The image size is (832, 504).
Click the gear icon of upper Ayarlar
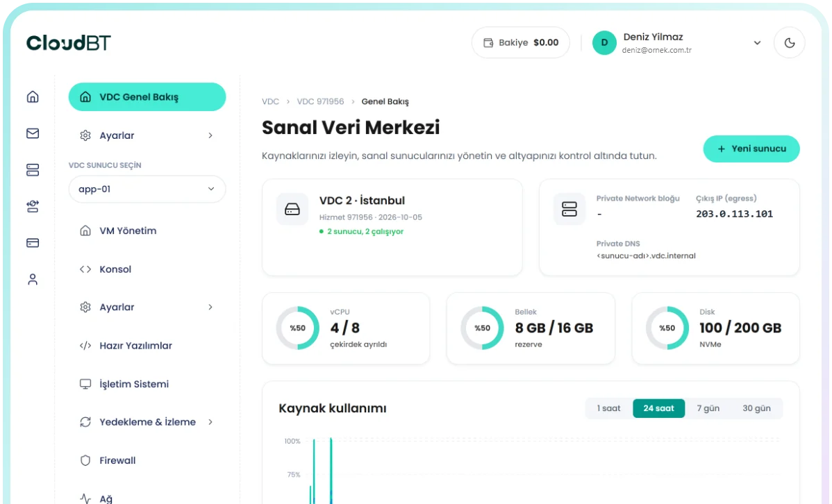(x=85, y=136)
